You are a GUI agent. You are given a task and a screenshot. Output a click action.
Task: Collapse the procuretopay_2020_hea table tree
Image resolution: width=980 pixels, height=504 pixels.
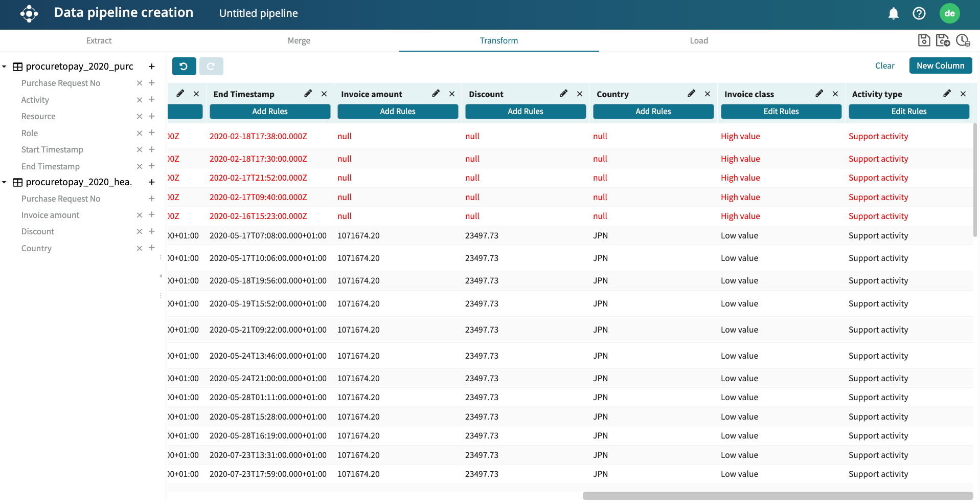(5, 182)
